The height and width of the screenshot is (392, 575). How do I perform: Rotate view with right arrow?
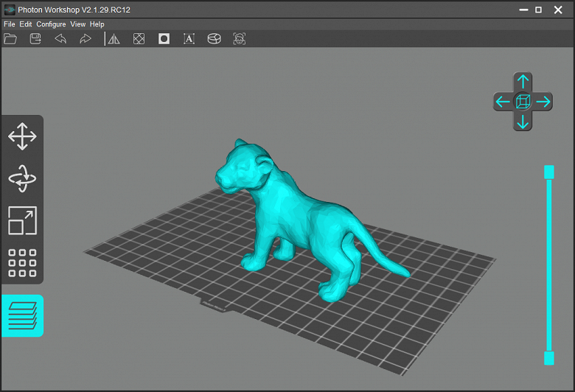[543, 102]
